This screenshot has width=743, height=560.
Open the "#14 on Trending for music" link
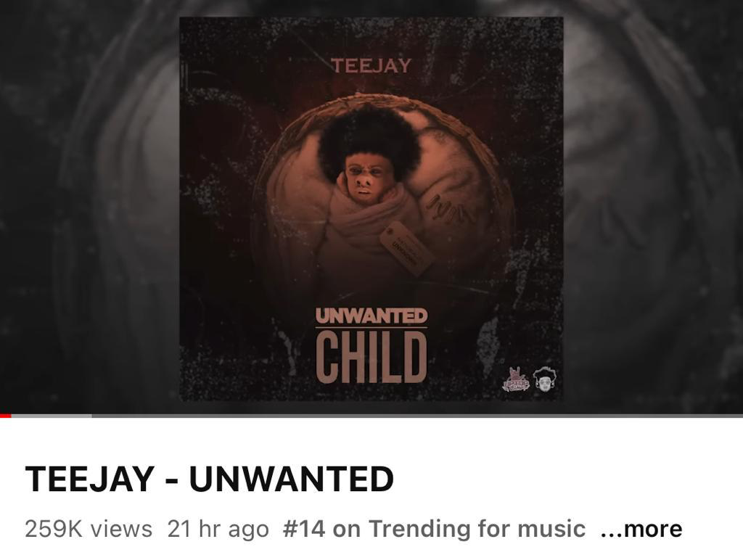click(434, 529)
